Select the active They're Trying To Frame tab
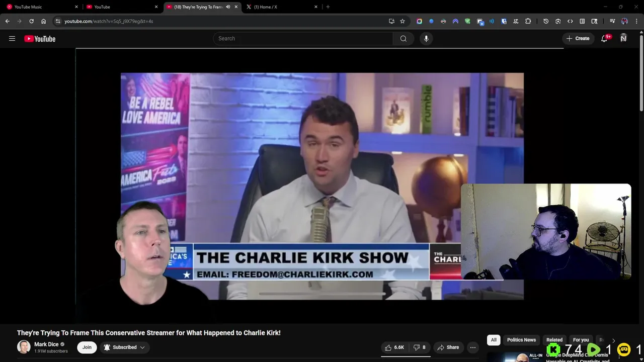The height and width of the screenshot is (362, 644). click(x=202, y=7)
